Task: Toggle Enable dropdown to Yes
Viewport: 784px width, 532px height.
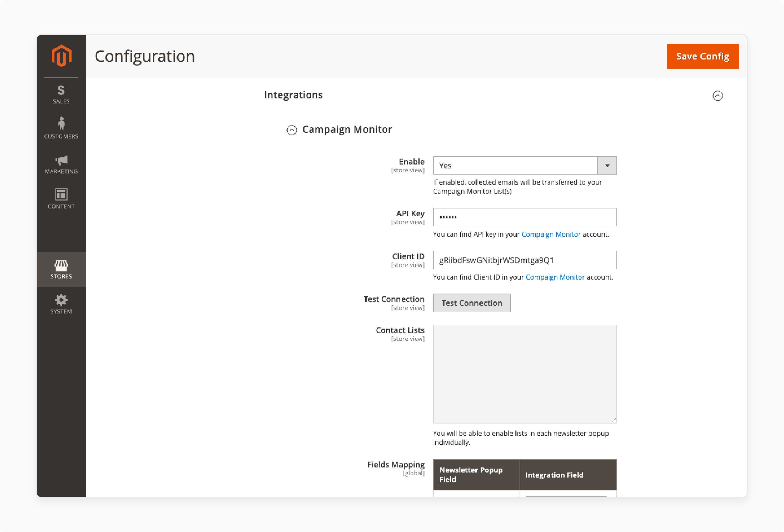Action: click(x=524, y=165)
